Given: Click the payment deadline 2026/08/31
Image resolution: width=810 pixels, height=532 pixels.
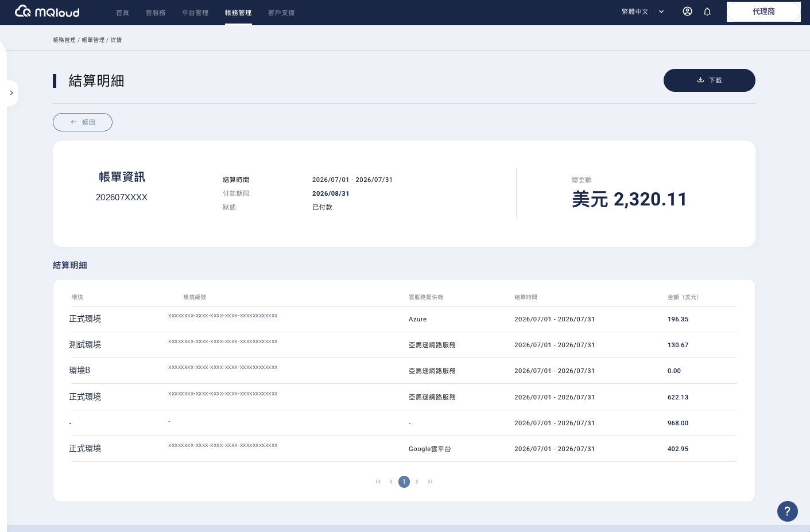Looking at the screenshot, I should point(331,194).
